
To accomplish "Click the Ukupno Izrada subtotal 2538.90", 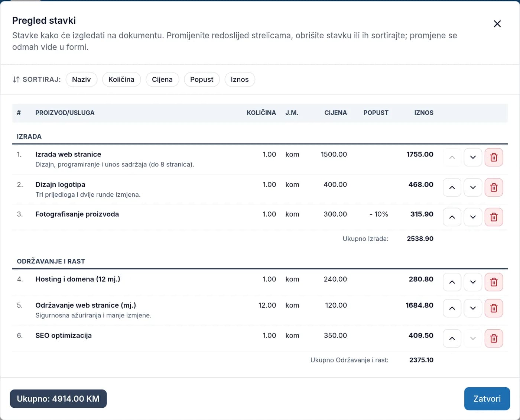I will (x=420, y=239).
